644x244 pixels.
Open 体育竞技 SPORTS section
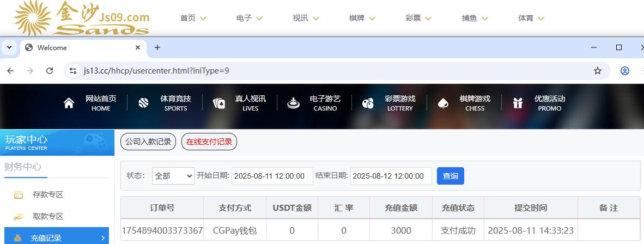click(x=165, y=103)
